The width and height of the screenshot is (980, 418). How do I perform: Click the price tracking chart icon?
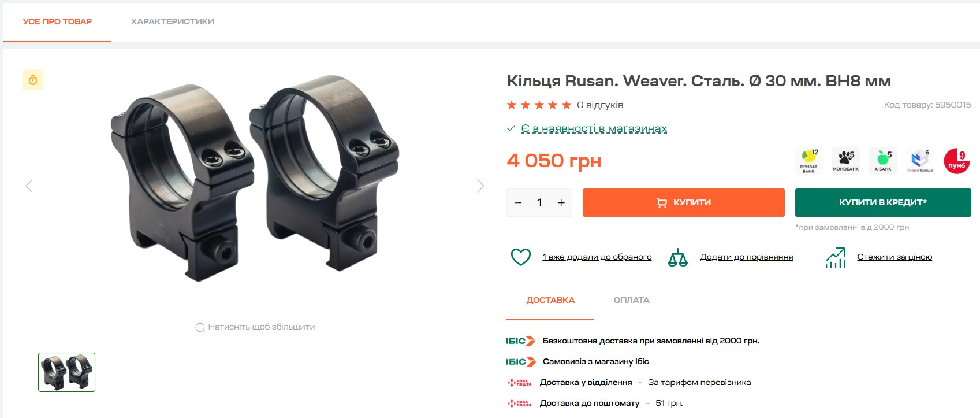coord(836,257)
